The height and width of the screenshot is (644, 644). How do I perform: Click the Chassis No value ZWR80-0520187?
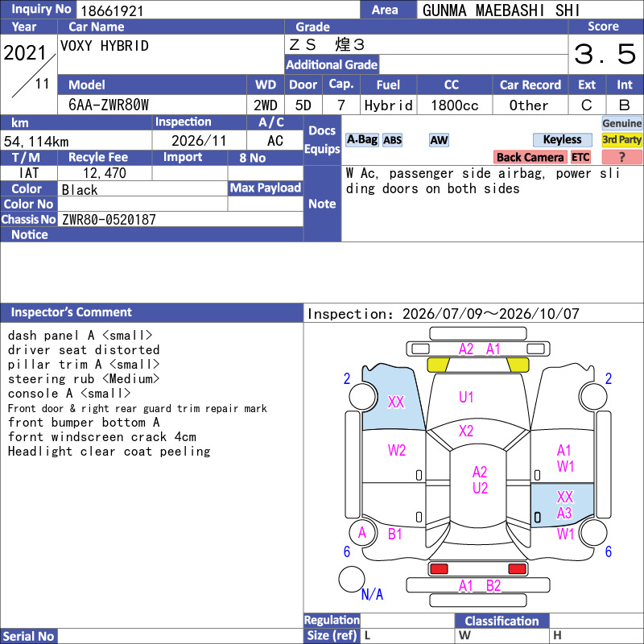(109, 220)
